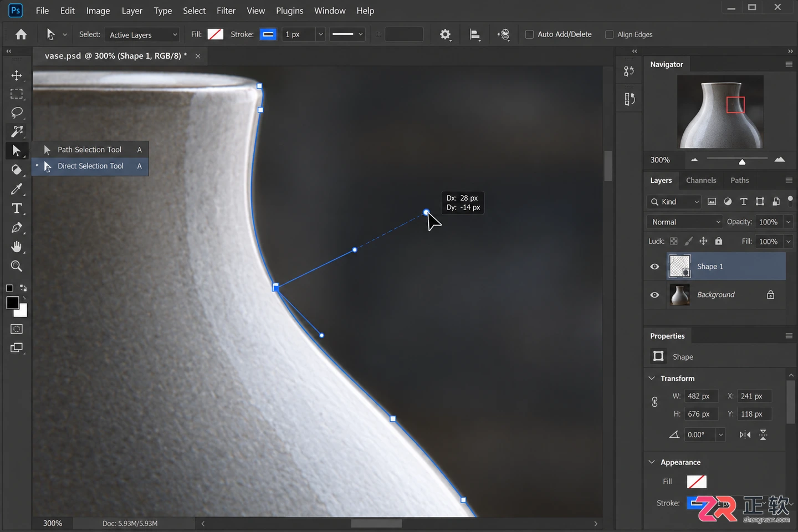This screenshot has width=798, height=532.
Task: Select the Hand tool
Action: pyautogui.click(x=17, y=247)
